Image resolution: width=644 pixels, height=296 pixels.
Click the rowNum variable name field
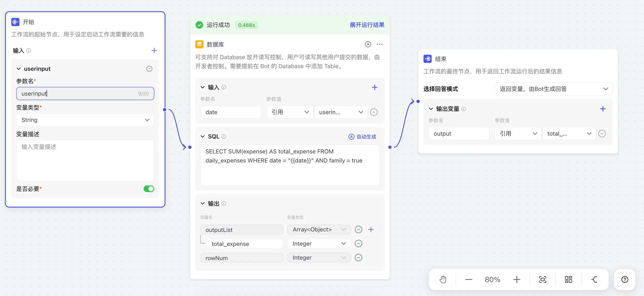tap(242, 258)
